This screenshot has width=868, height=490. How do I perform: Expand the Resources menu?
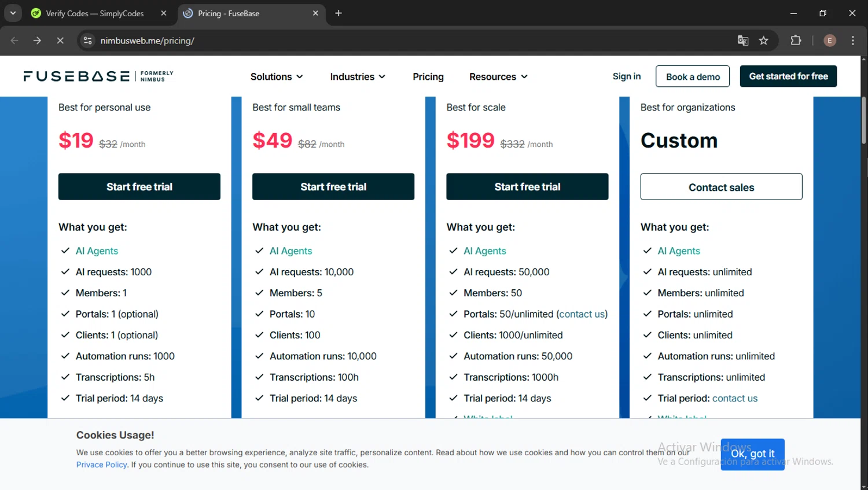point(498,76)
